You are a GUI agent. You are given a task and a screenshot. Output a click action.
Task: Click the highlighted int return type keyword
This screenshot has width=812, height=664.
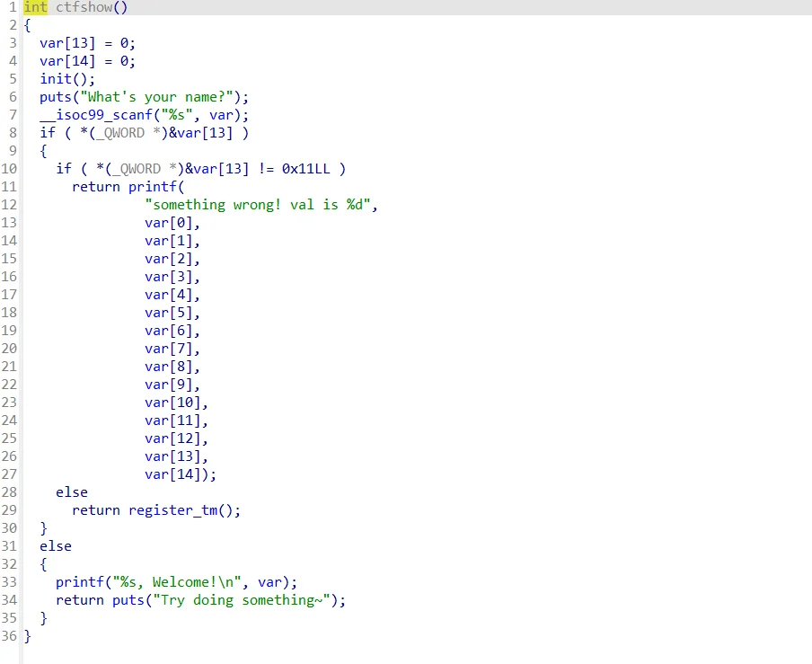tap(35, 7)
